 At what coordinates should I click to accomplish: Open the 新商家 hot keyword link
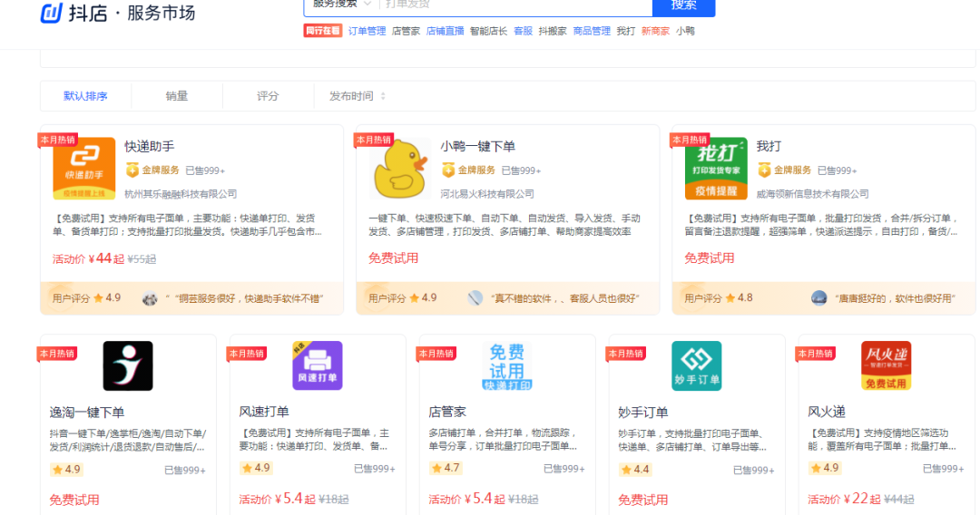pyautogui.click(x=655, y=31)
